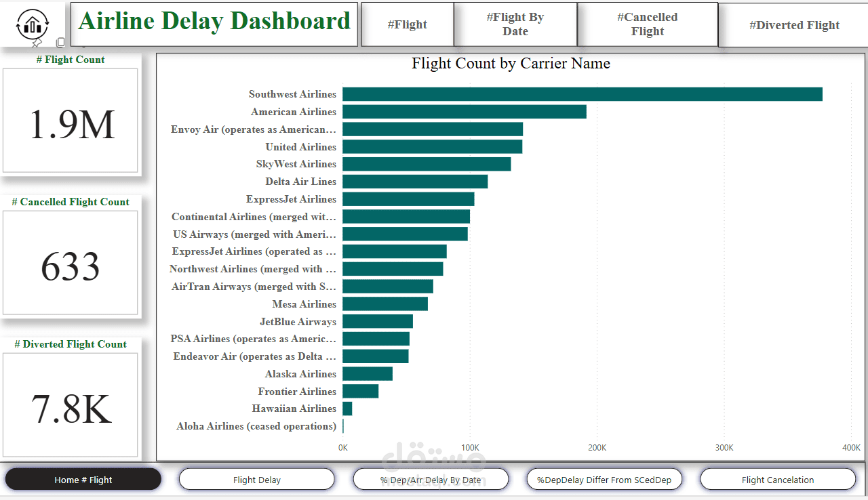The width and height of the screenshot is (868, 500).
Task: Select the Delta Air Lines bar
Action: coord(415,182)
